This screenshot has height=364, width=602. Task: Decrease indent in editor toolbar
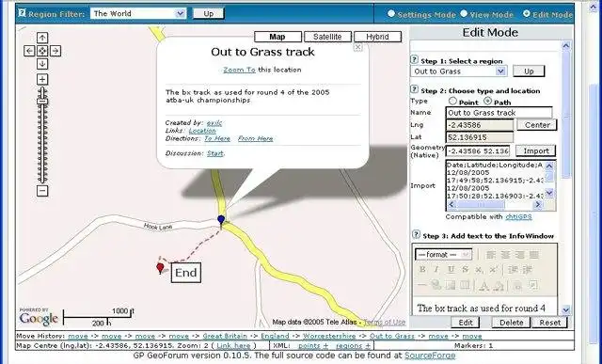pyautogui.click(x=513, y=270)
